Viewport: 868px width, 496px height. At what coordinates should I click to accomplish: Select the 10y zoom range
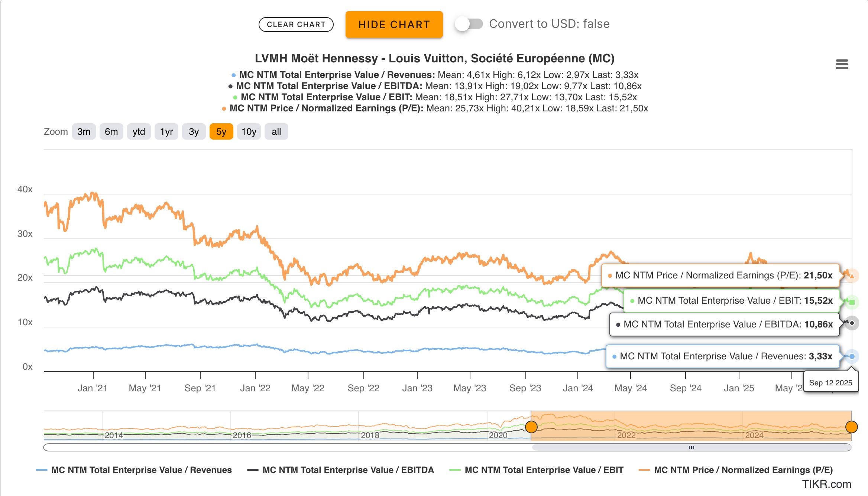click(x=249, y=132)
